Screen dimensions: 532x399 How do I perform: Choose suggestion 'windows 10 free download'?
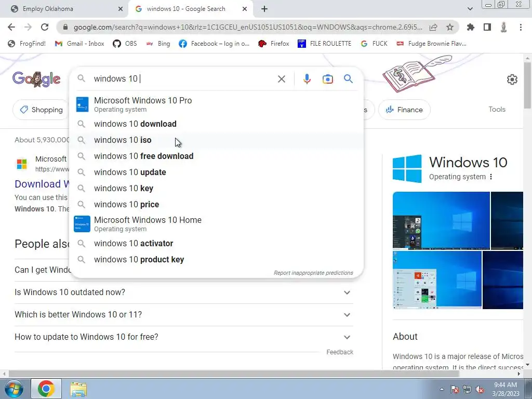click(216, 156)
